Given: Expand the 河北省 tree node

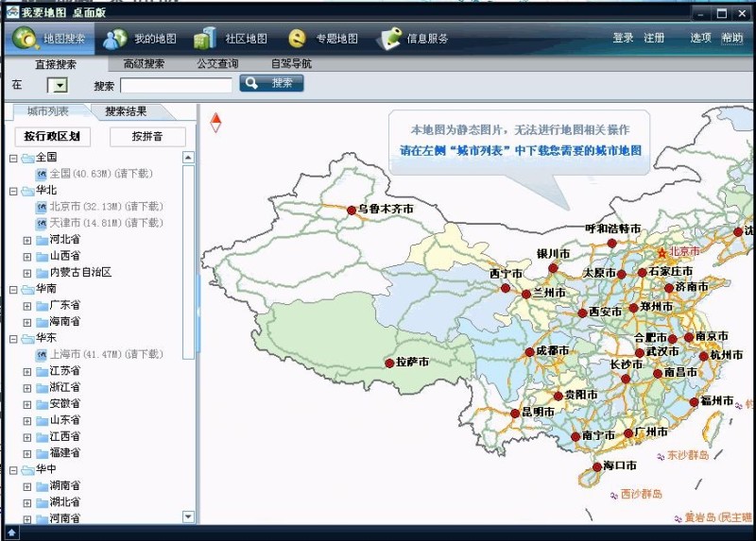Looking at the screenshot, I should [27, 240].
